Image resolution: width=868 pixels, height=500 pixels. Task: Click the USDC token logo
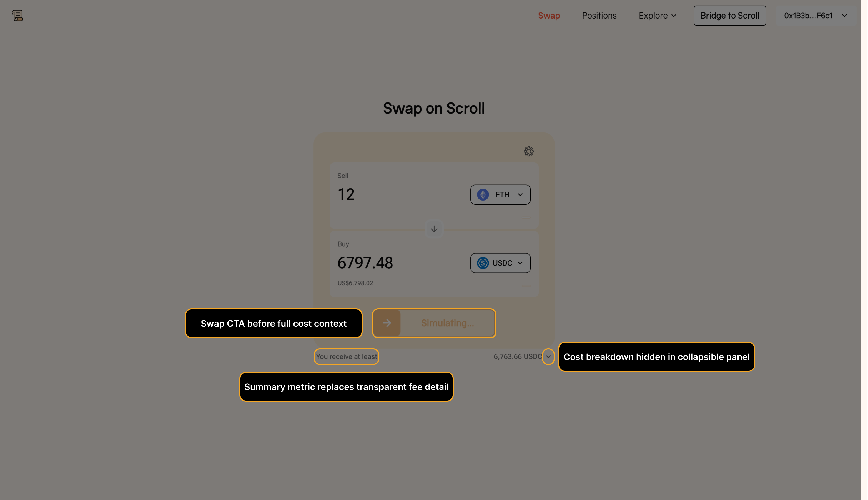click(483, 263)
